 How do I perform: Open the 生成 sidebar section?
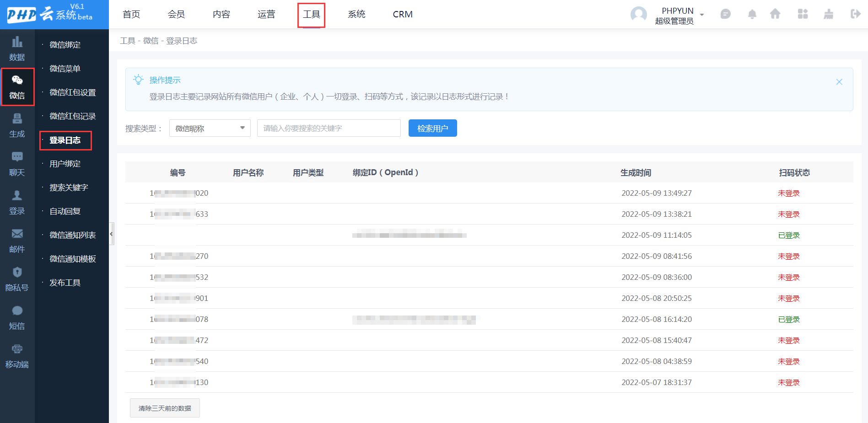point(17,125)
